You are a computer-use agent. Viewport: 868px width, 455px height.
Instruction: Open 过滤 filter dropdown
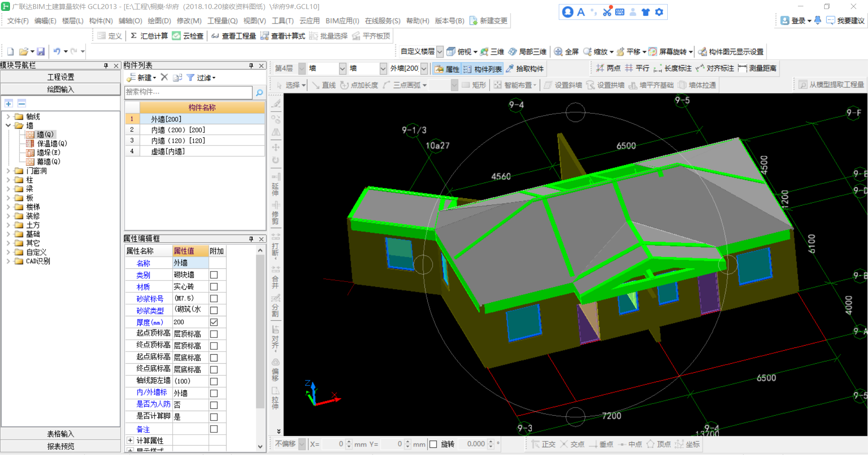[201, 77]
